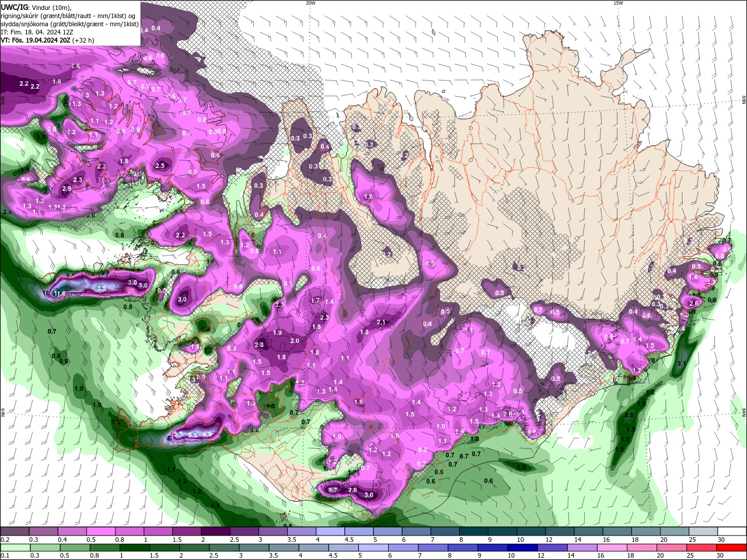Select top legend swatch above 0.5 label

(100, 531)
